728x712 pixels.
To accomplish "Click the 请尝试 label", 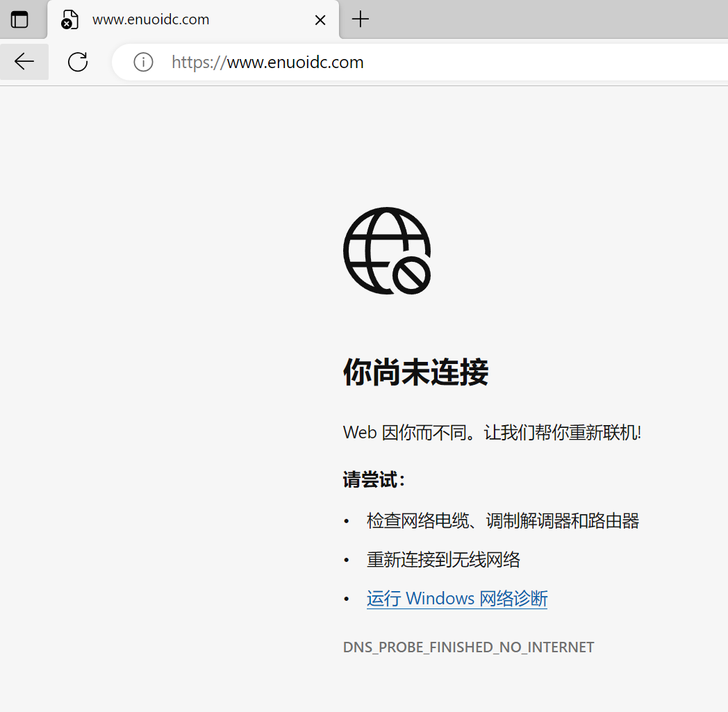I will click(x=373, y=480).
